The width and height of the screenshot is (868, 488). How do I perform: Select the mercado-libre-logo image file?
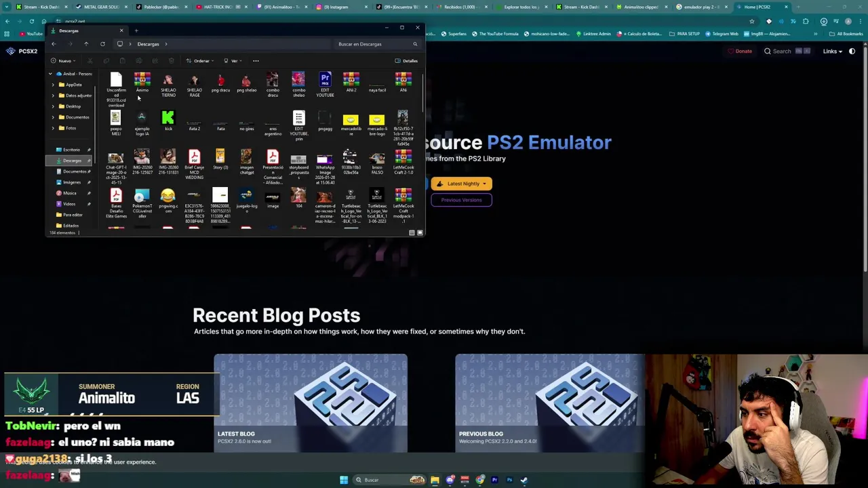(377, 125)
